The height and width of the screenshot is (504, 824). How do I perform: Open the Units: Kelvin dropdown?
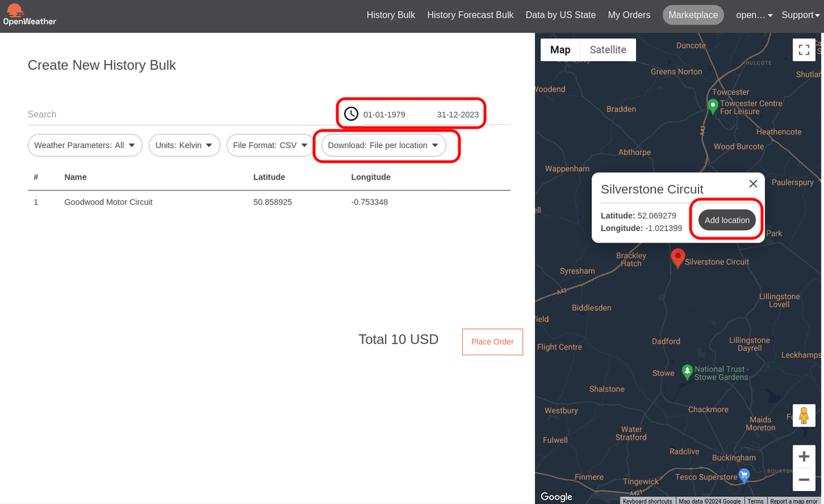[184, 145]
